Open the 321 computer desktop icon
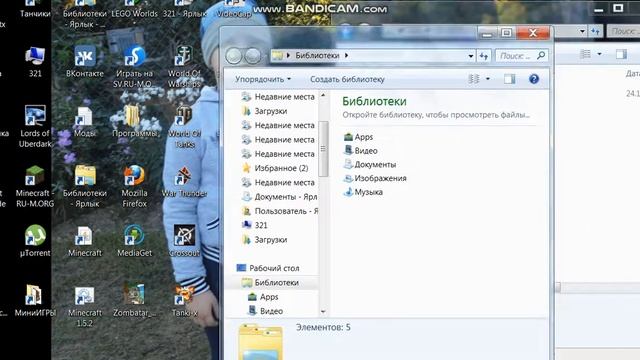The width and height of the screenshot is (640, 360). pyautogui.click(x=35, y=62)
